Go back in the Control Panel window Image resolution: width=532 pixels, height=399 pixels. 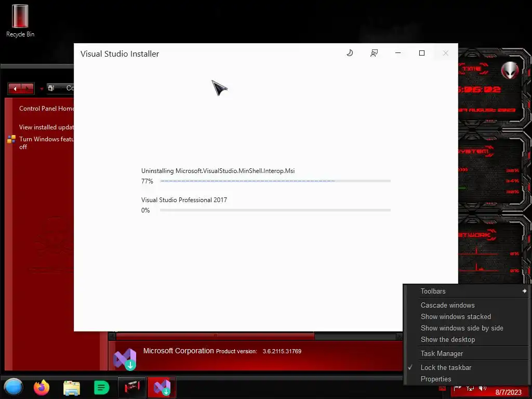point(15,88)
